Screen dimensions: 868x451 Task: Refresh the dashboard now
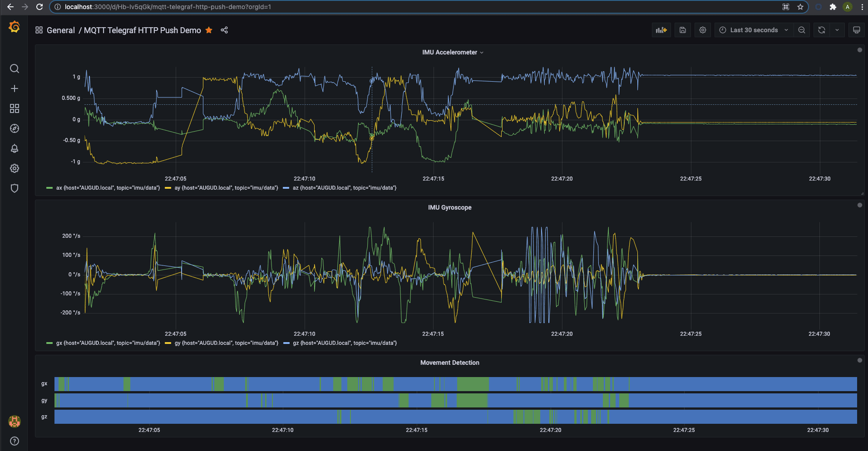[821, 29]
